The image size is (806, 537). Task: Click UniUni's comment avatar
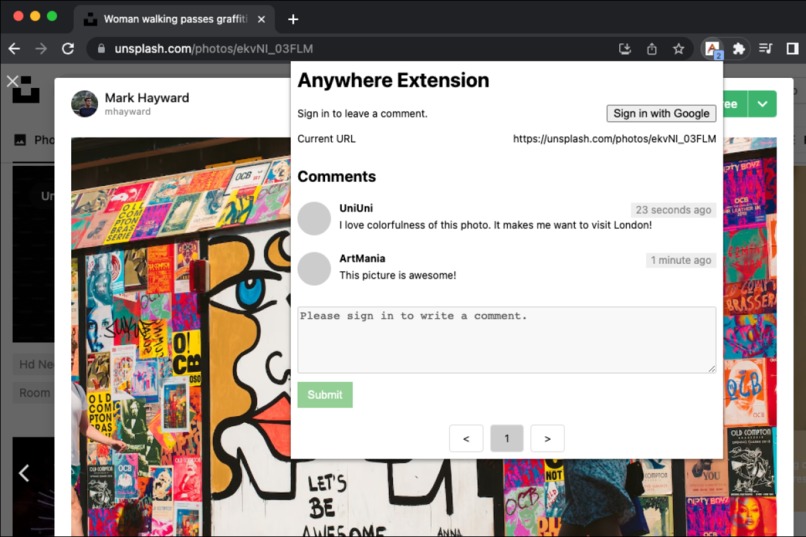pyautogui.click(x=314, y=218)
